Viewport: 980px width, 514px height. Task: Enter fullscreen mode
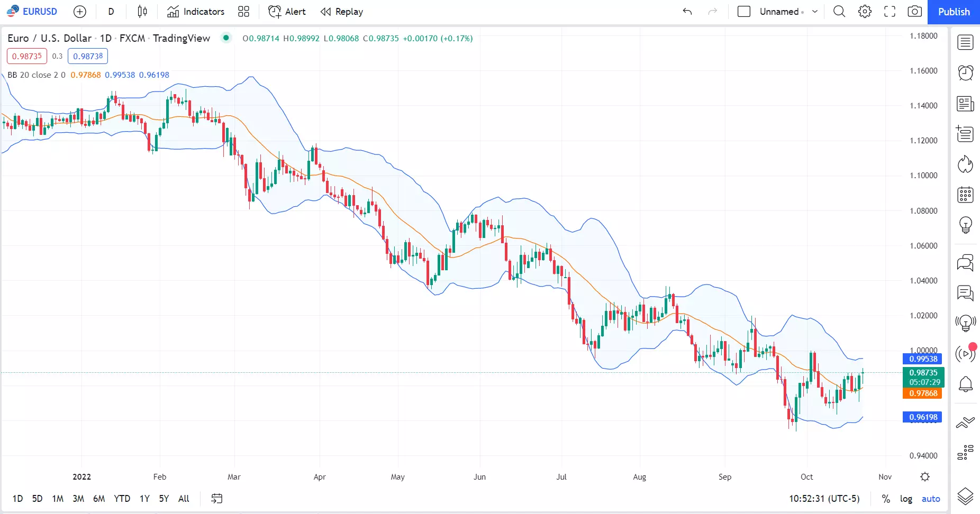890,12
